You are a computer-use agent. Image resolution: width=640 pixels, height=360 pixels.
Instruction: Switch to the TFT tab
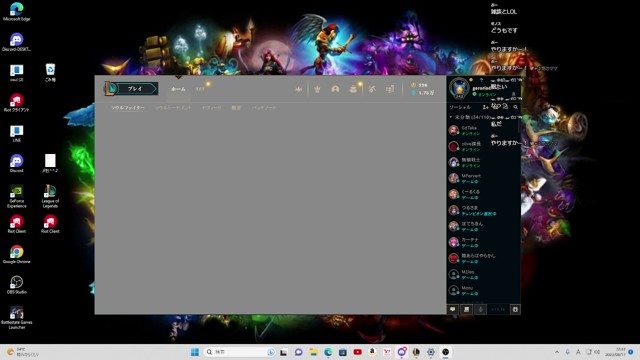(200, 89)
